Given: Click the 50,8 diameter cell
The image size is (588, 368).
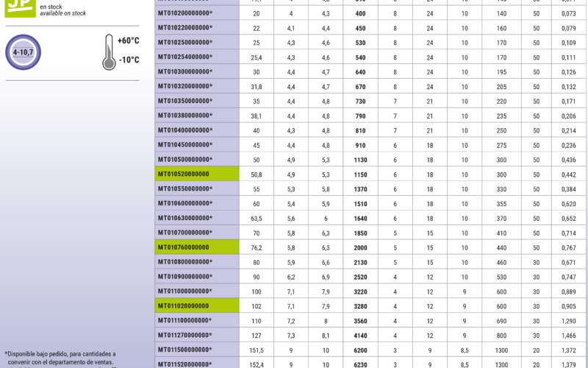Looking at the screenshot, I should [257, 174].
